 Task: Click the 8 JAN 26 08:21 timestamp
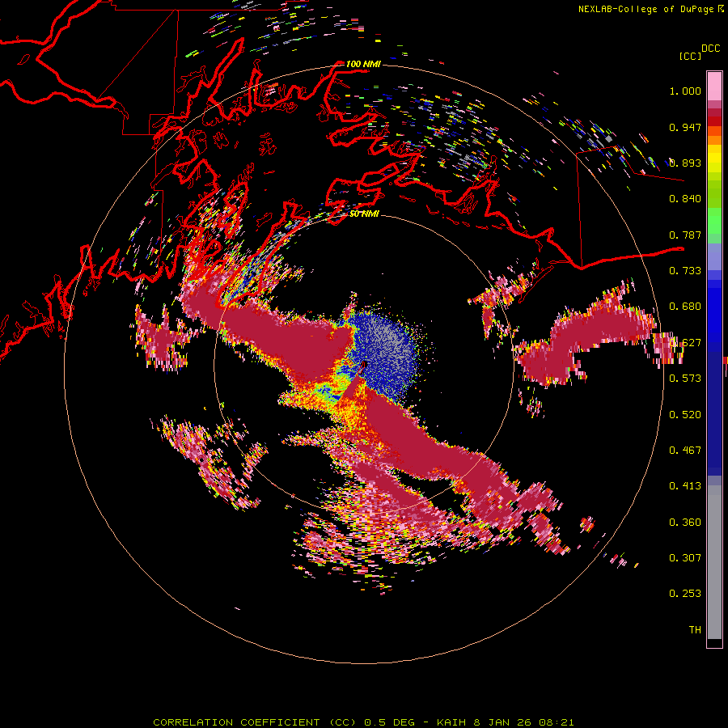(523, 722)
